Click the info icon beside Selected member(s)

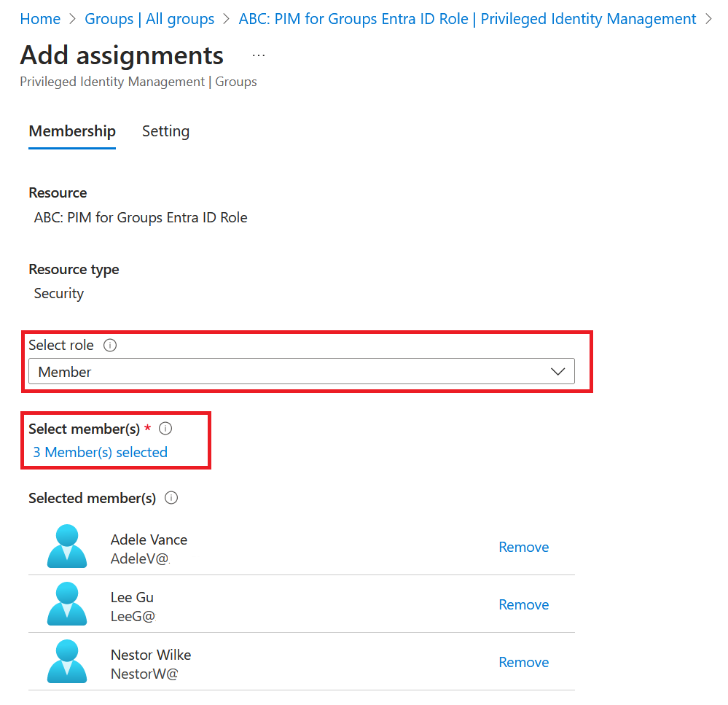(x=171, y=498)
